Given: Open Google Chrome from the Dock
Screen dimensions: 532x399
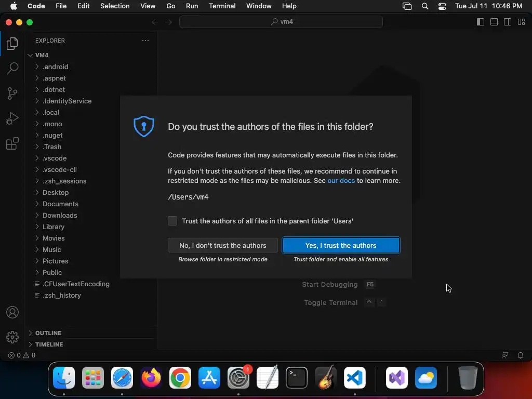Looking at the screenshot, I should point(180,378).
